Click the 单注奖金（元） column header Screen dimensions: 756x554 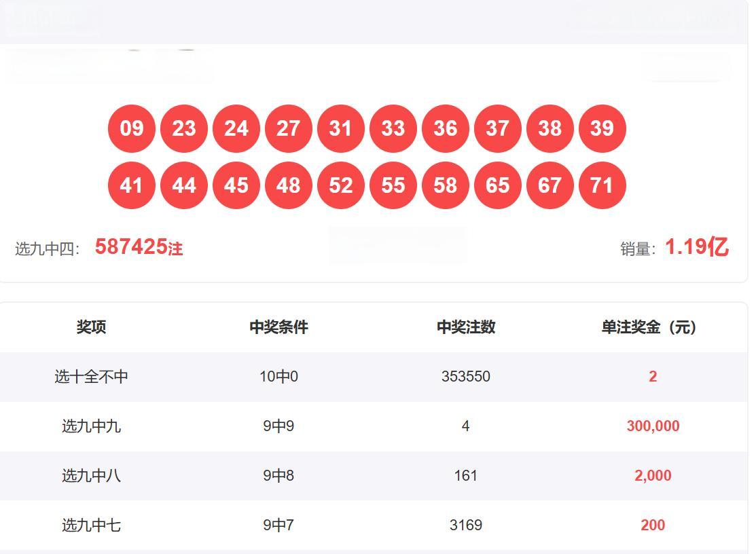[x=649, y=327]
